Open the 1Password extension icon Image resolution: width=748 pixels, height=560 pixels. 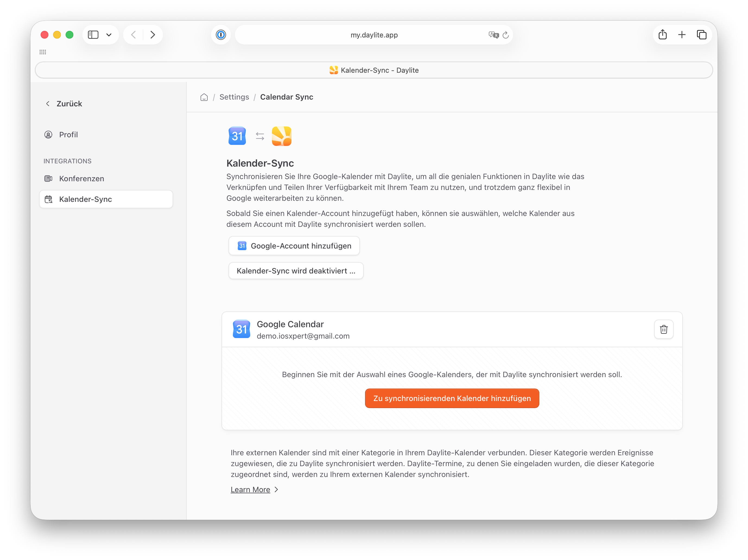[221, 35]
